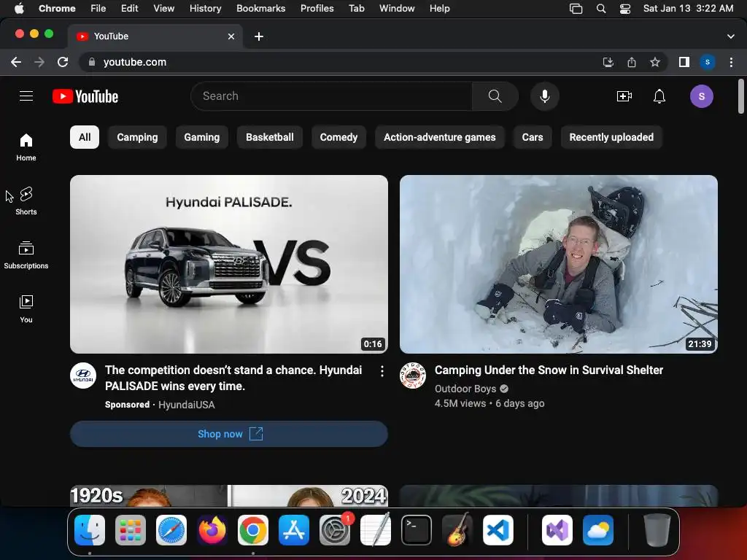Visit the Outdoor Boys channel name
The width and height of the screenshot is (747, 560).
(x=465, y=389)
